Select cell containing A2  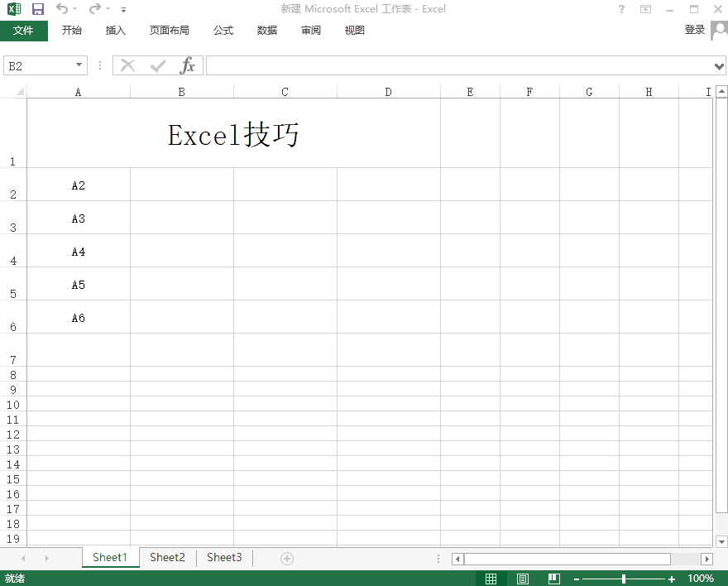(x=79, y=185)
